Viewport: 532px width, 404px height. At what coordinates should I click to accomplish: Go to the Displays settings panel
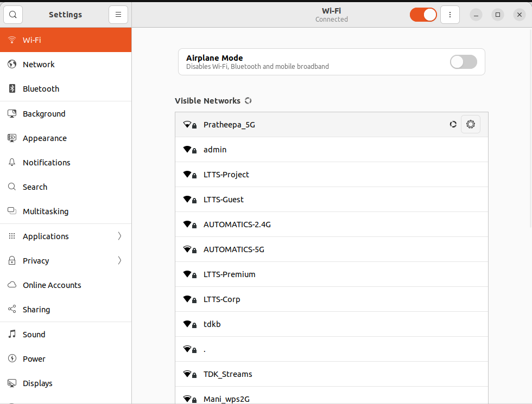[x=37, y=383]
